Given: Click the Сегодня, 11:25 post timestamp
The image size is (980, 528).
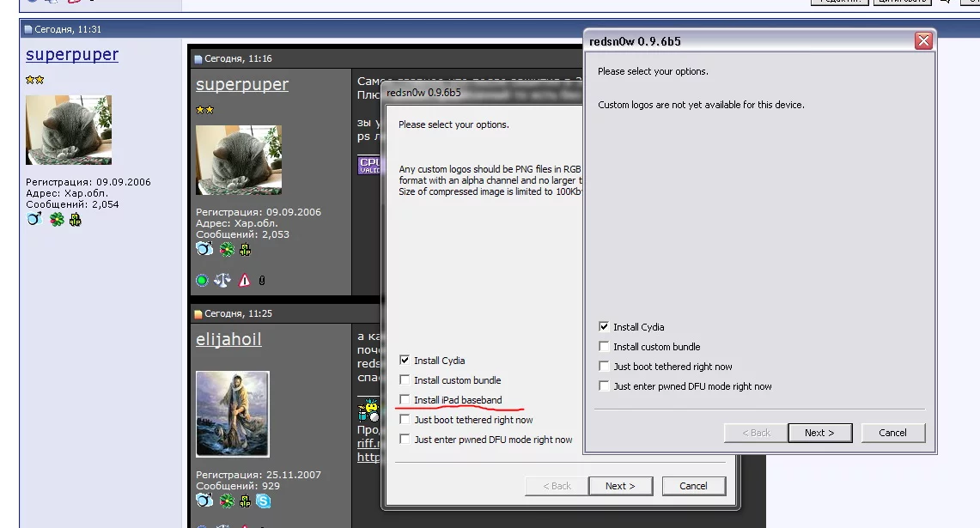Looking at the screenshot, I should pos(238,313).
